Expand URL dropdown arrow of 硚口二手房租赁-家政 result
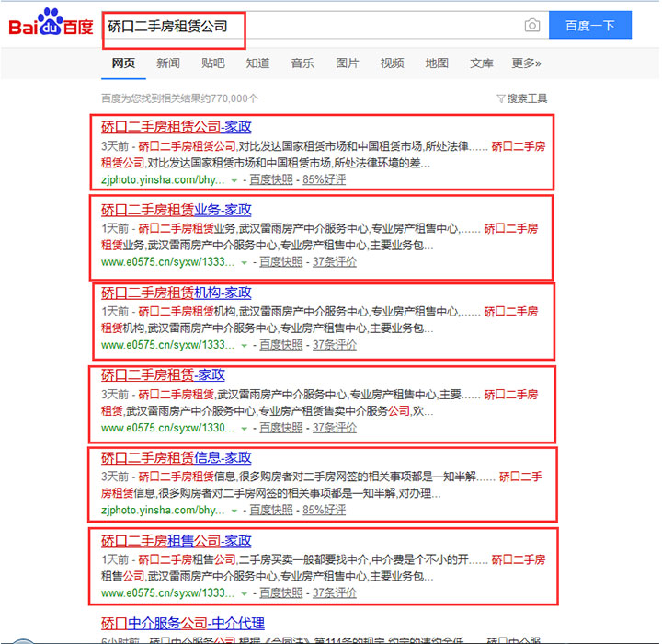The image size is (662, 644). point(244,429)
